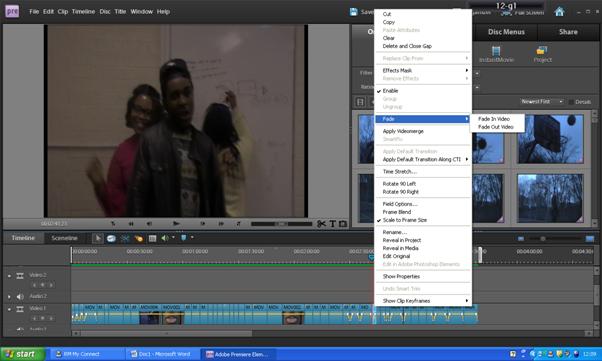Click the Adobe Premiere Elements logo icon
Image resolution: width=602 pixels, height=361 pixels.
pyautogui.click(x=12, y=11)
